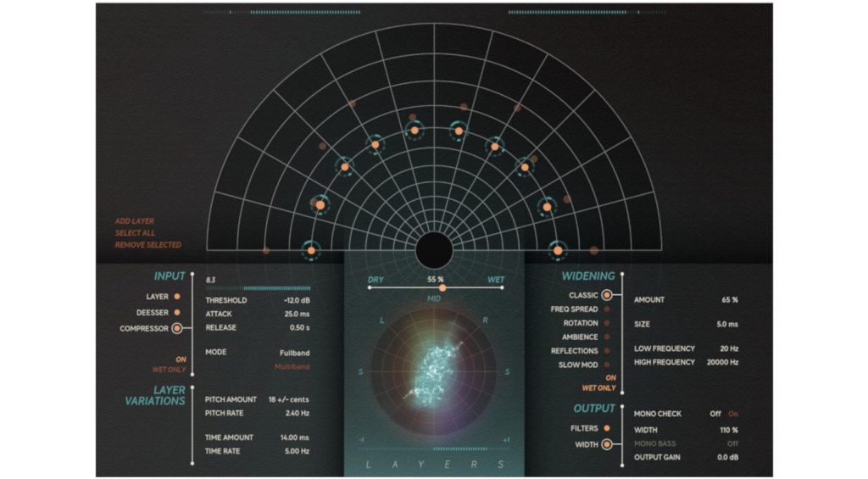868x479 pixels.
Task: Select the Layer dot in Input section
Action: pyautogui.click(x=176, y=297)
